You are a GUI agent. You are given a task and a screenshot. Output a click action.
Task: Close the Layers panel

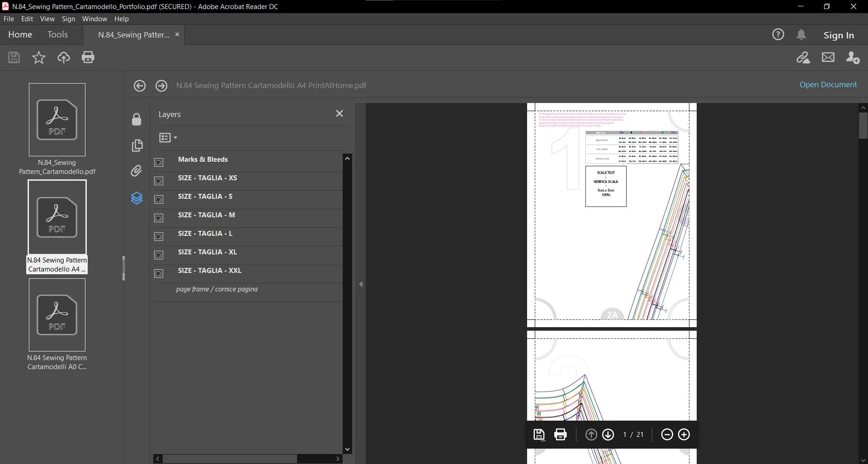pyautogui.click(x=340, y=113)
